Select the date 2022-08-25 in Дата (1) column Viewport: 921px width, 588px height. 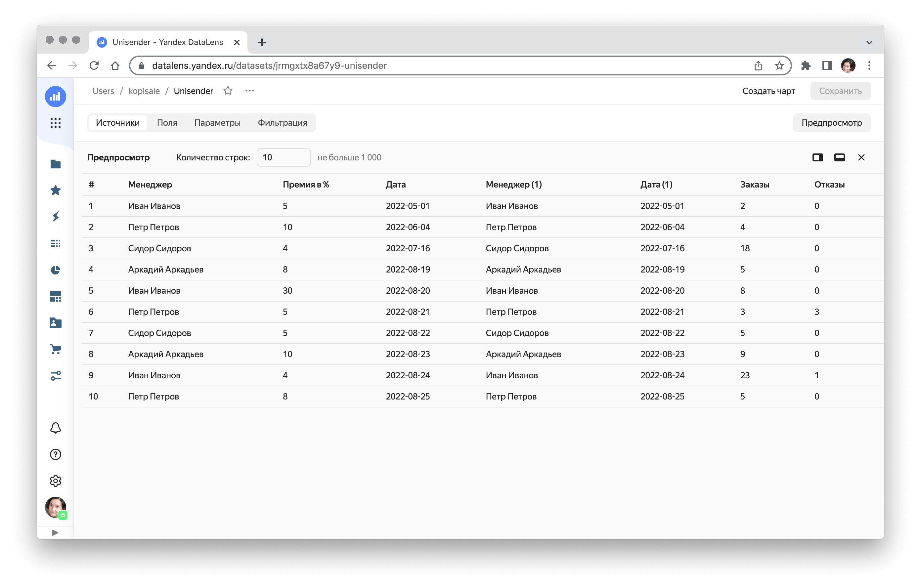662,397
